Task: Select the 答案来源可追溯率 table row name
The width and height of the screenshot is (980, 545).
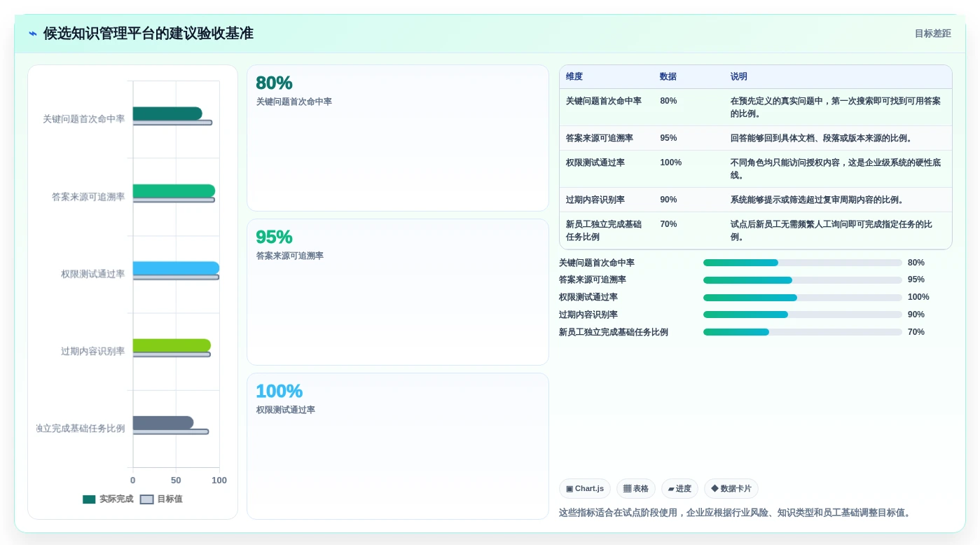Action: pyautogui.click(x=600, y=138)
